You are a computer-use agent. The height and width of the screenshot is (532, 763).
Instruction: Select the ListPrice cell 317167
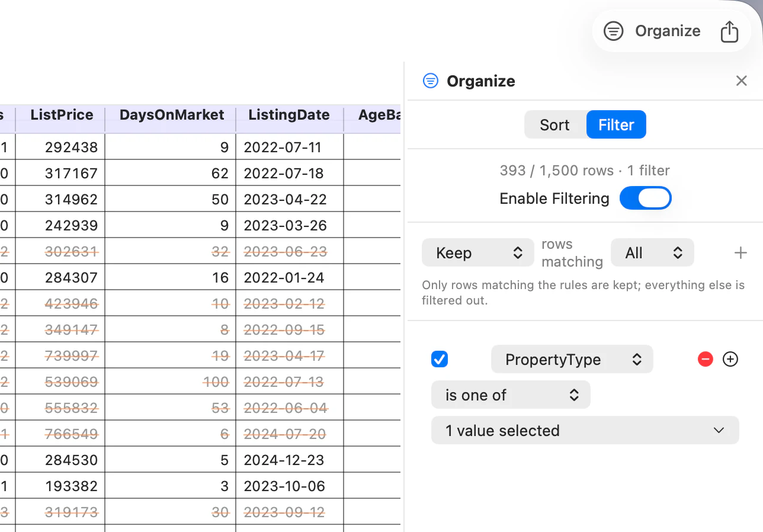[60, 173]
